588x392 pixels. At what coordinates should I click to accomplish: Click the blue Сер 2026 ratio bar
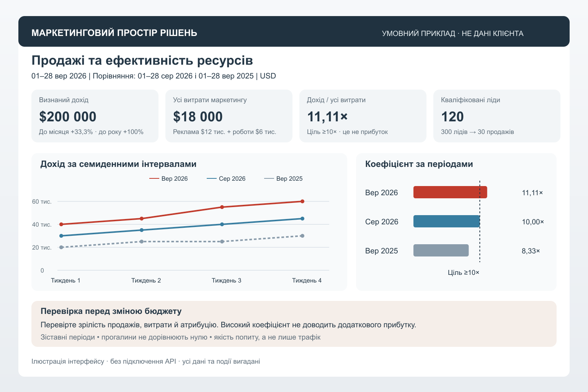click(446, 221)
